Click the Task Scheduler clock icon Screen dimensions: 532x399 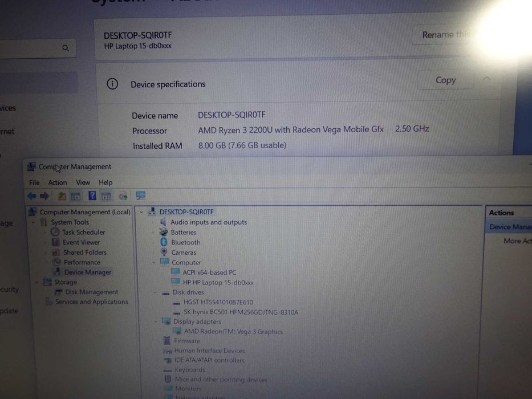[x=55, y=232]
